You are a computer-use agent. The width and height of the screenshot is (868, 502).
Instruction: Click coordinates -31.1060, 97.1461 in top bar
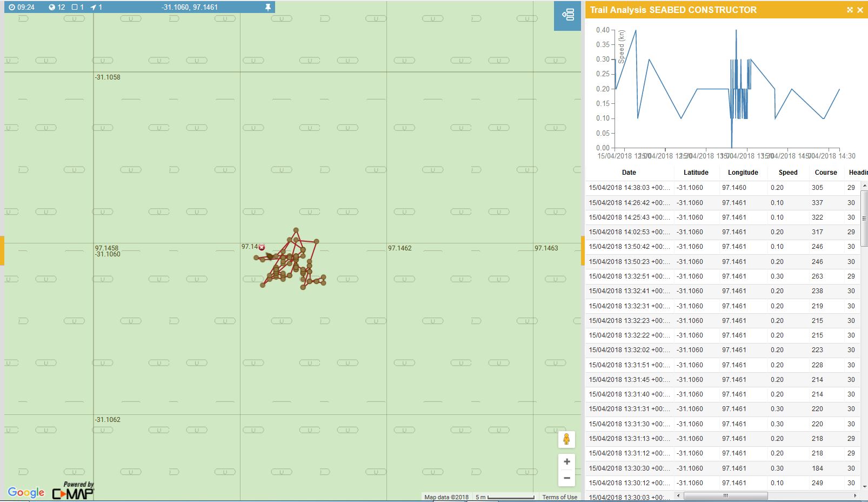pyautogui.click(x=190, y=8)
